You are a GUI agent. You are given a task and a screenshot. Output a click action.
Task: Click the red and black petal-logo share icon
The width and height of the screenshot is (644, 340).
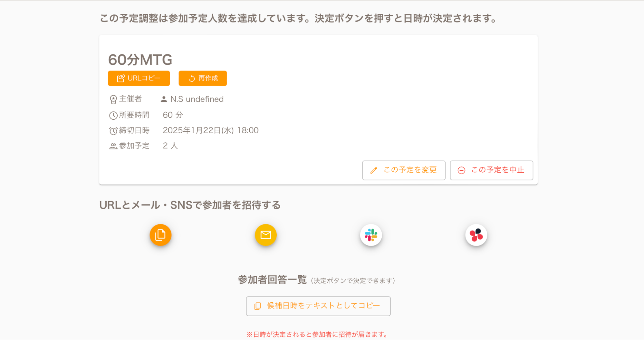[476, 235]
